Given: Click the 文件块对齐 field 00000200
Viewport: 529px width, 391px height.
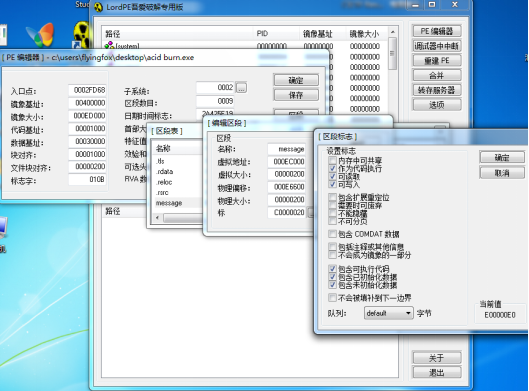Looking at the screenshot, I should tap(87, 167).
